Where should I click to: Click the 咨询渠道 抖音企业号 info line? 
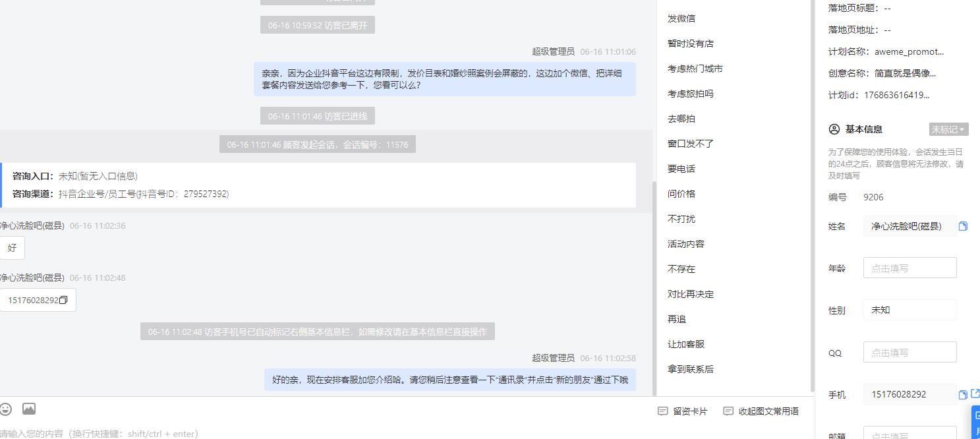click(121, 194)
